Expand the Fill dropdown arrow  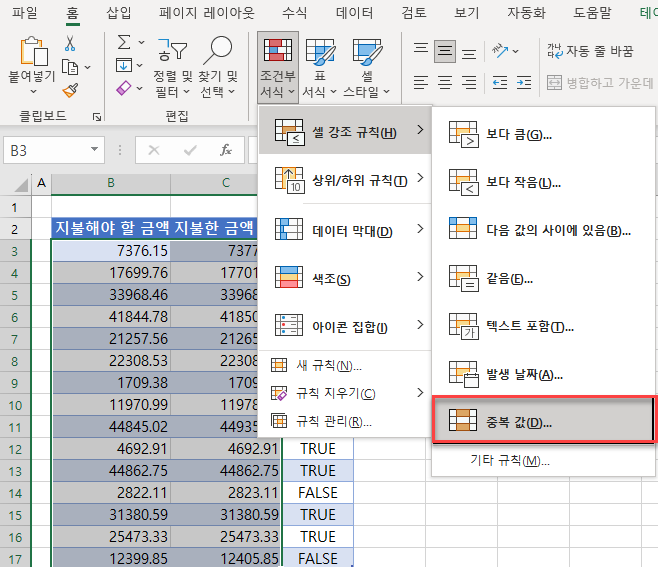pyautogui.click(x=140, y=65)
